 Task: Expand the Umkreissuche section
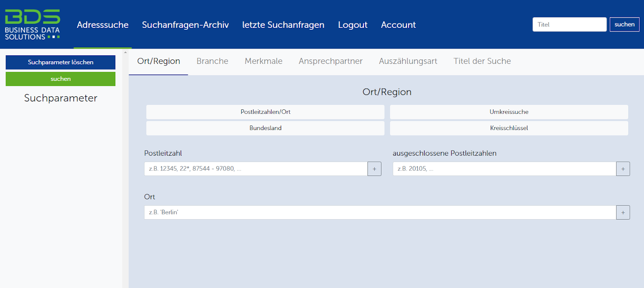pos(509,112)
